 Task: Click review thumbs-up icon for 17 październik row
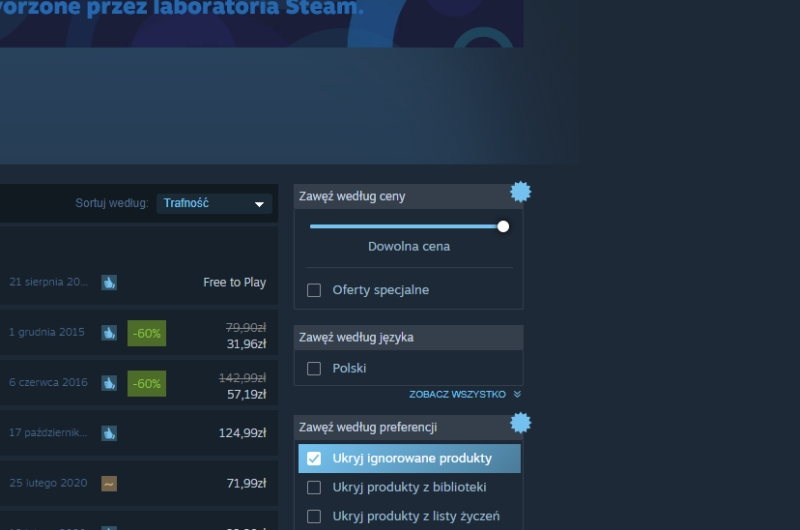click(109, 433)
